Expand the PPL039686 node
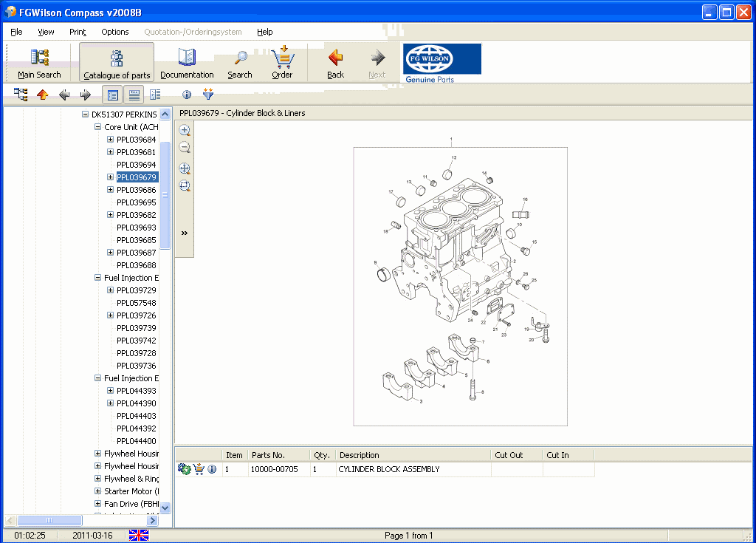The height and width of the screenshot is (543, 756). 111,190
